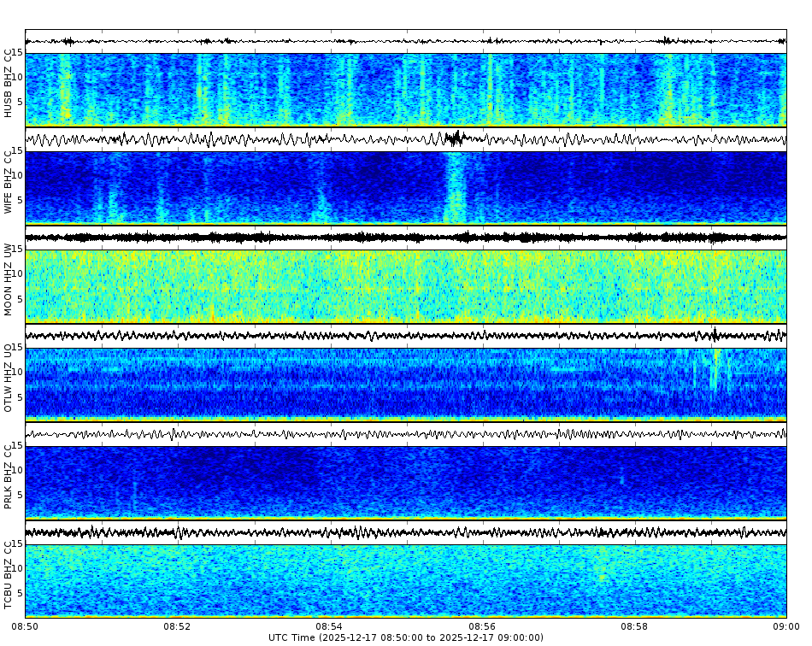
Task: Select the OTLW HHZ UO station label
Action: pos(9,378)
